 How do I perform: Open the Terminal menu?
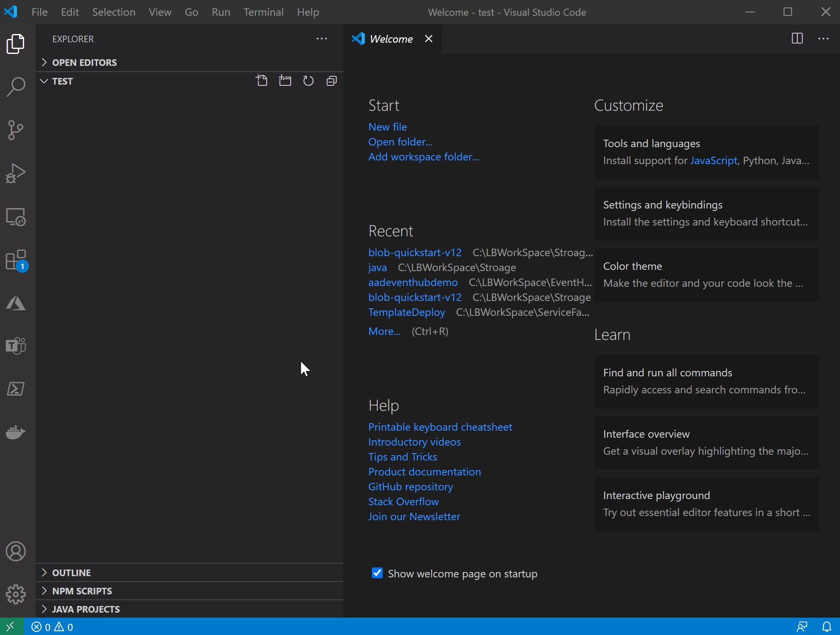point(263,12)
